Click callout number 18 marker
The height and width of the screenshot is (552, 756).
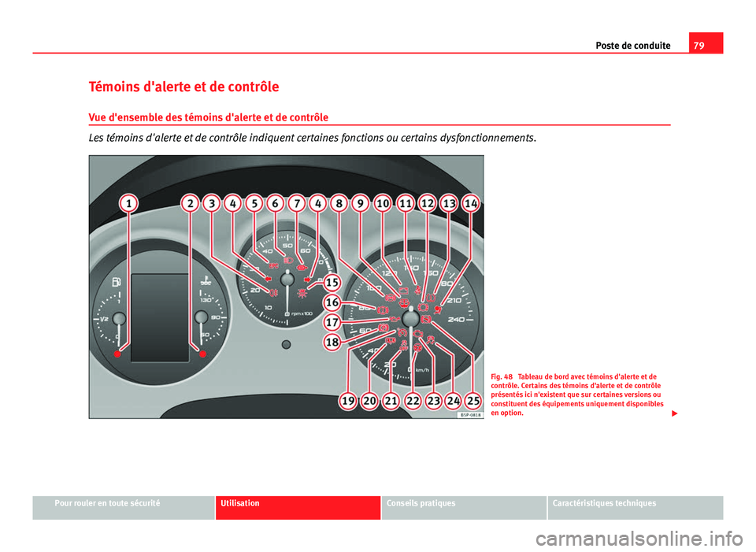[x=332, y=343]
